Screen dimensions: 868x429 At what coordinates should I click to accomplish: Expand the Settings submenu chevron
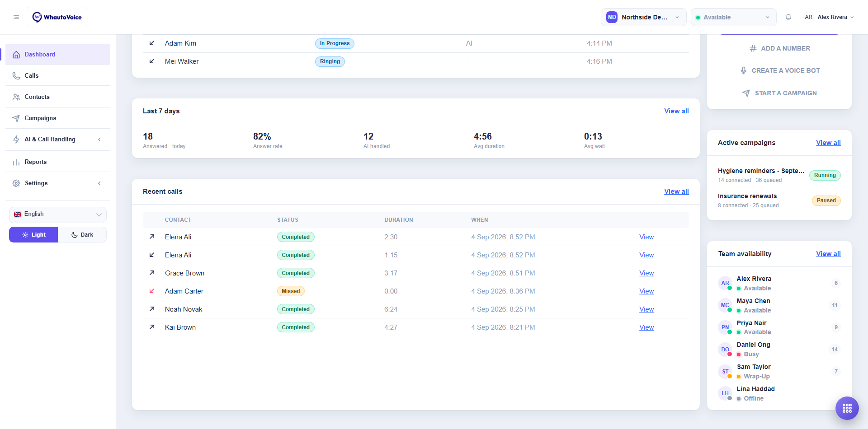click(99, 183)
